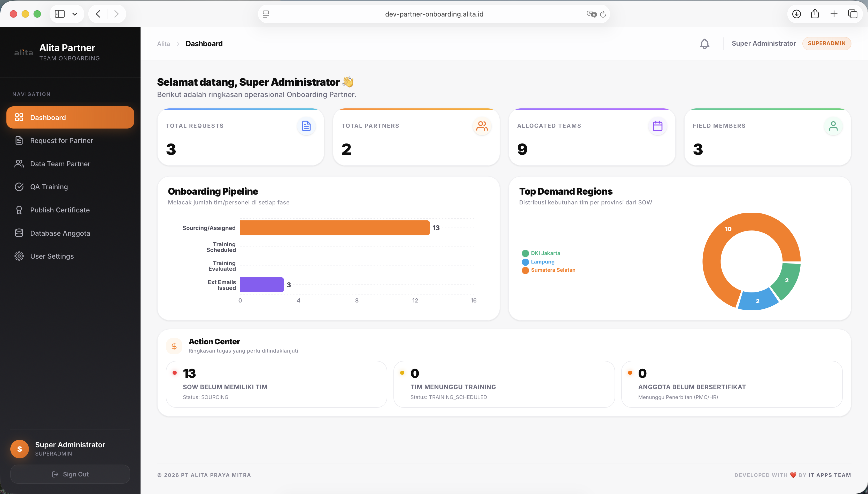Click the IT APPS TEAM footer text
This screenshot has height=494, width=868.
830,475
